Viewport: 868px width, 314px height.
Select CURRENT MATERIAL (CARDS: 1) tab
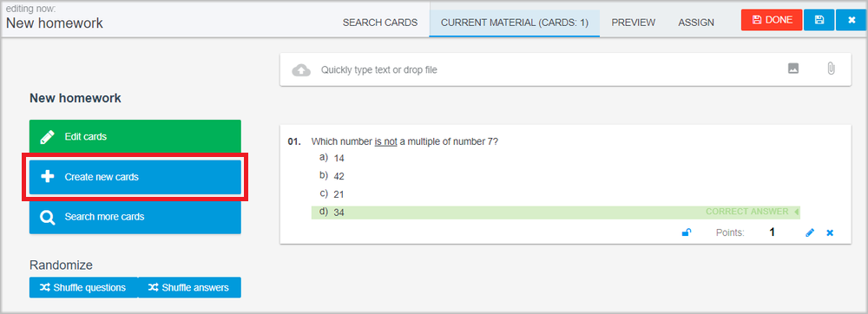click(514, 23)
